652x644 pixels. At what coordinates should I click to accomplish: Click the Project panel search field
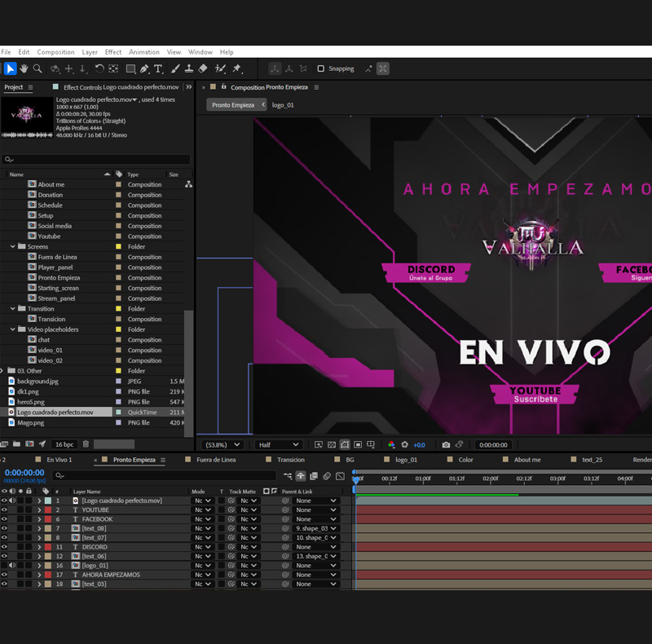[x=95, y=159]
